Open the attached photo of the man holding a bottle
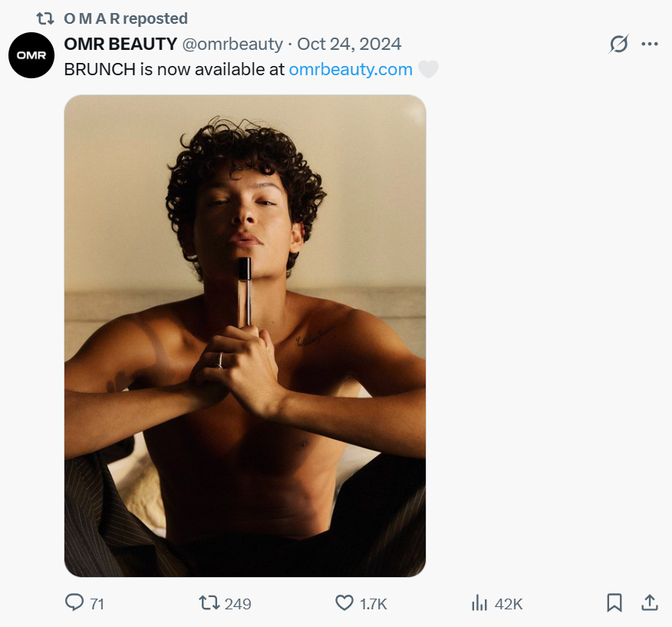This screenshot has height=627, width=672. click(x=245, y=335)
